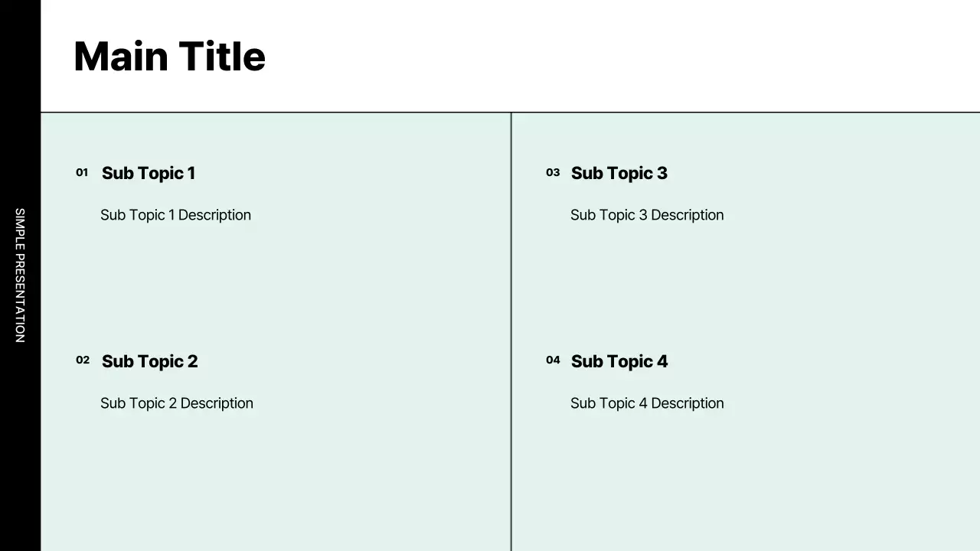The height and width of the screenshot is (551, 980).
Task: Select the 02 number marker
Action: pyautogui.click(x=83, y=360)
